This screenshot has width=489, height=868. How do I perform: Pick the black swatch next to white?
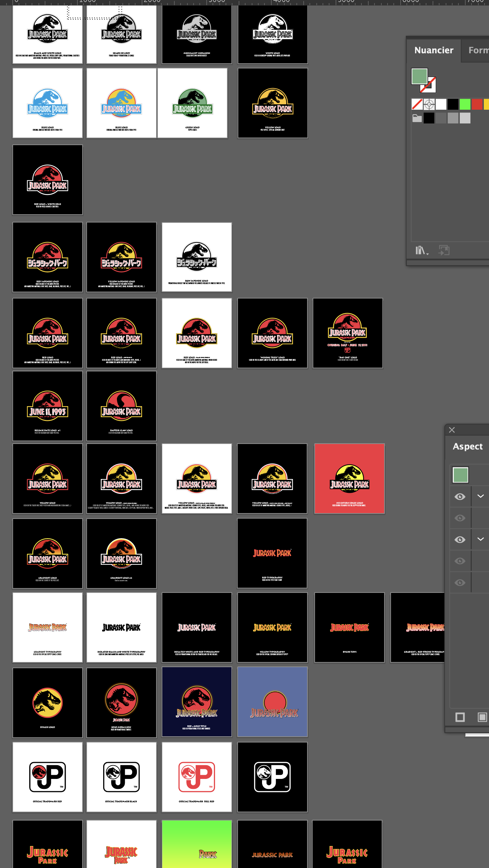453,104
